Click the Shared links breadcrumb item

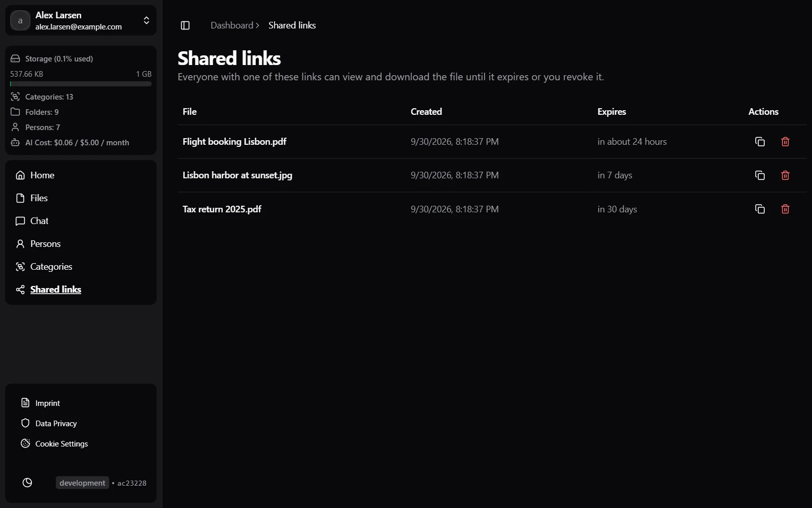pos(292,25)
